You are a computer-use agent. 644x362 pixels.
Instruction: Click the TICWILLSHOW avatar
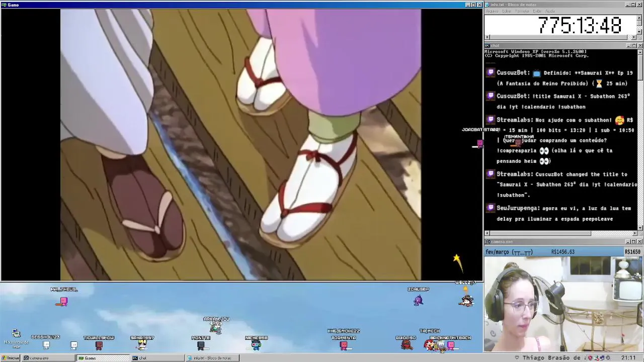coord(99,345)
